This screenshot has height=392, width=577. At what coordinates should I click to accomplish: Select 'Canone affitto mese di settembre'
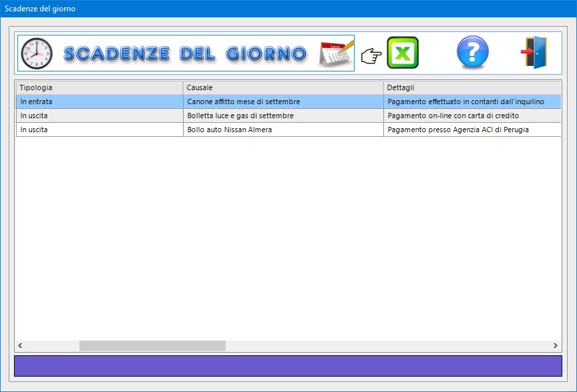(283, 102)
